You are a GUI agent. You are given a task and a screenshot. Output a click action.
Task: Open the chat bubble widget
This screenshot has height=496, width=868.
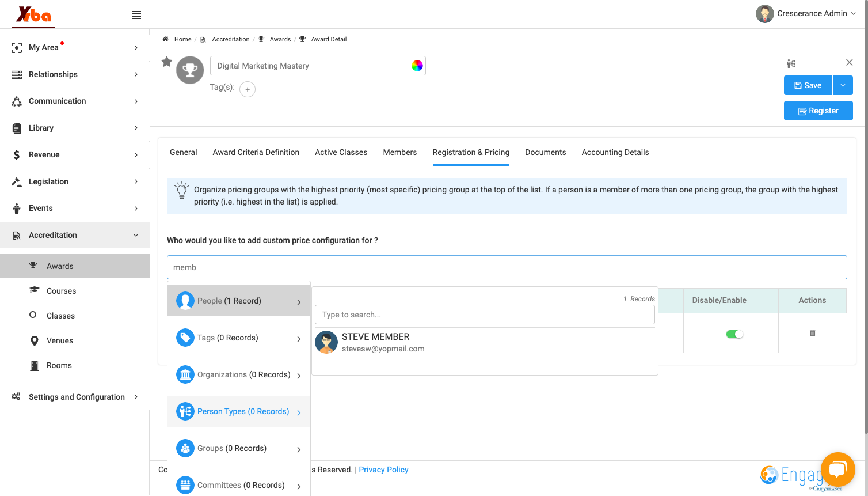838,470
